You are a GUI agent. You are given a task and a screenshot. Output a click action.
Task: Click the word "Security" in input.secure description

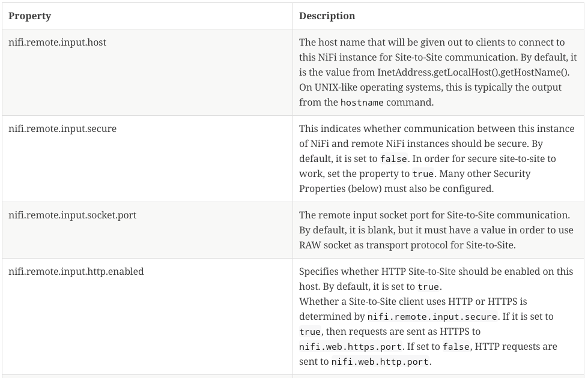tap(512, 173)
